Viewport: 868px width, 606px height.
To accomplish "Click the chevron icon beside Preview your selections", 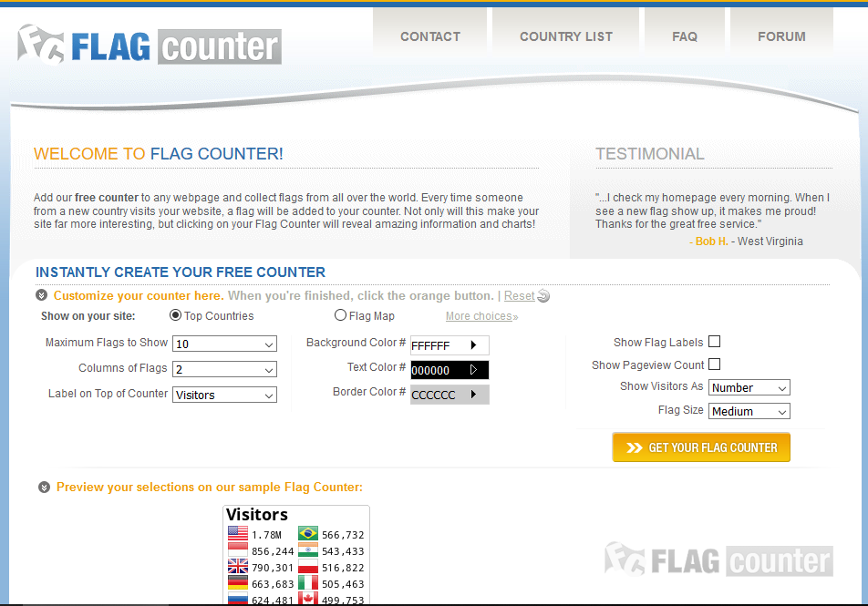I will tap(45, 487).
